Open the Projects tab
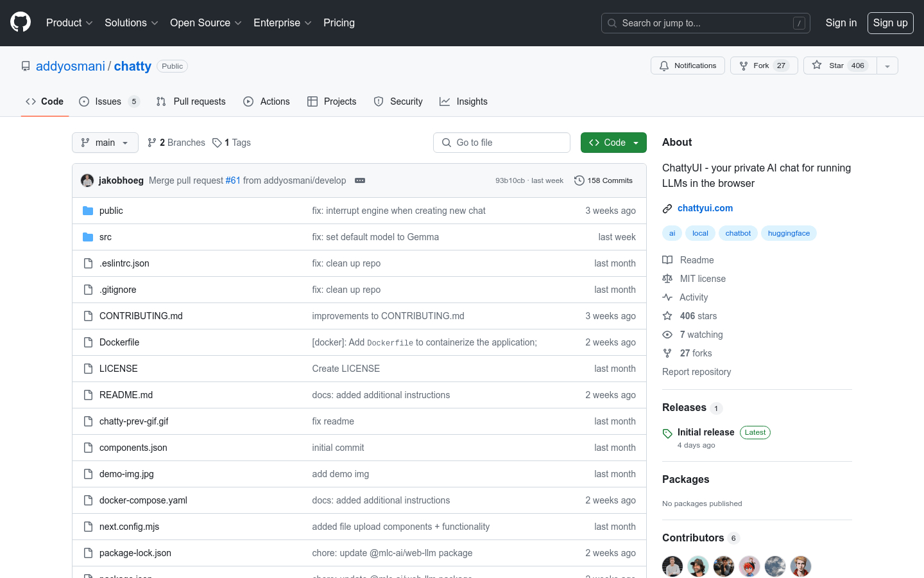This screenshot has height=578, width=924. tap(332, 101)
